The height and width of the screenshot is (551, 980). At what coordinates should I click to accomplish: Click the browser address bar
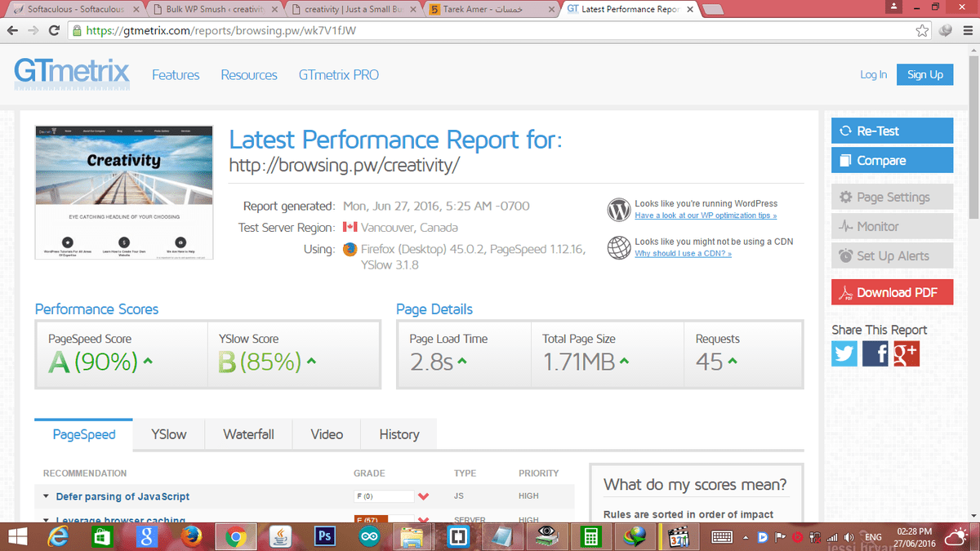(490, 30)
